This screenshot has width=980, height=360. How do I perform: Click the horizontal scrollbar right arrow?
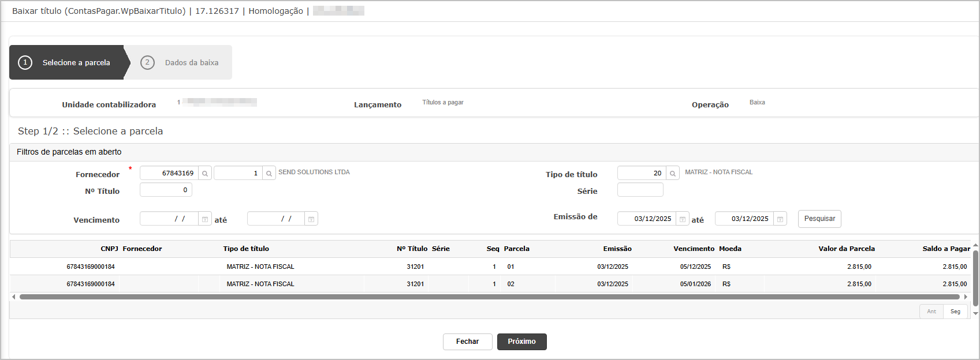[x=966, y=297]
